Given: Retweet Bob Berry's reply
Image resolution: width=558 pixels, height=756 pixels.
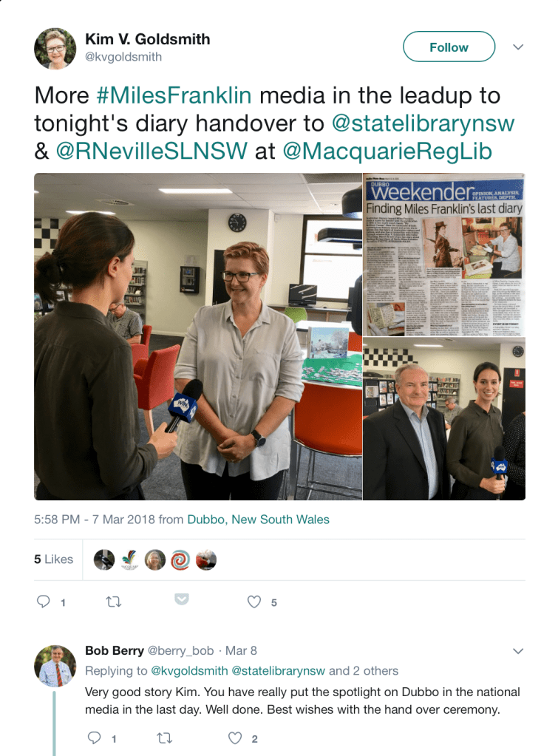Looking at the screenshot, I should (165, 738).
